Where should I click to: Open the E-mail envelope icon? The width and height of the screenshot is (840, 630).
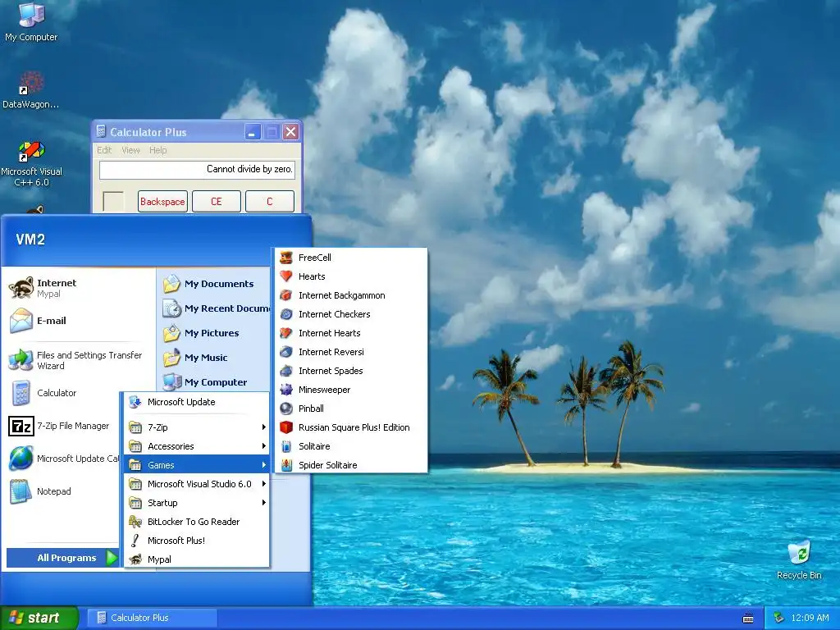(x=21, y=321)
